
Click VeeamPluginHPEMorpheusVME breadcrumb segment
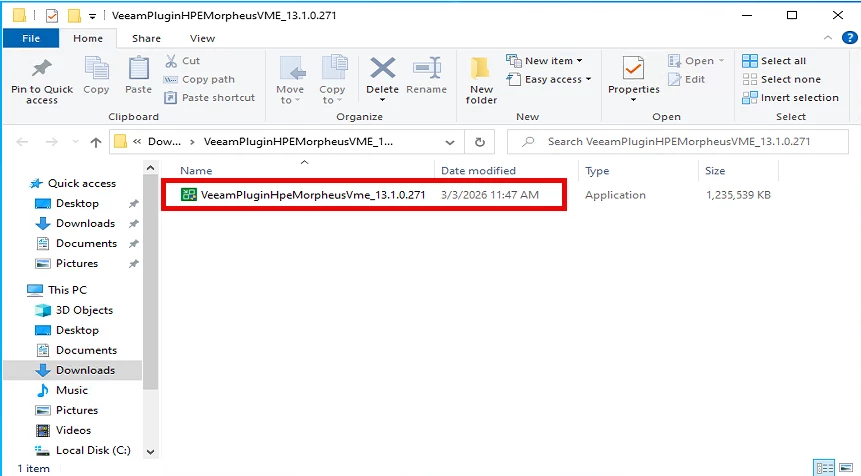298,142
